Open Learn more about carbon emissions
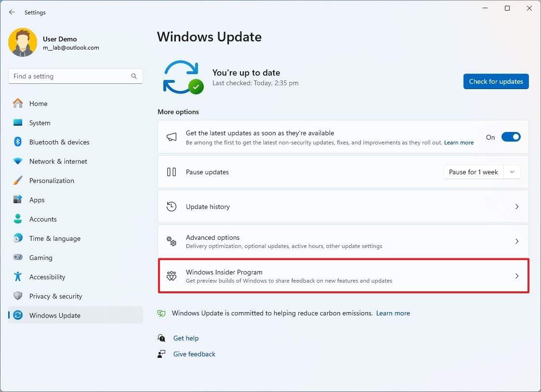This screenshot has height=392, width=541. point(393,313)
